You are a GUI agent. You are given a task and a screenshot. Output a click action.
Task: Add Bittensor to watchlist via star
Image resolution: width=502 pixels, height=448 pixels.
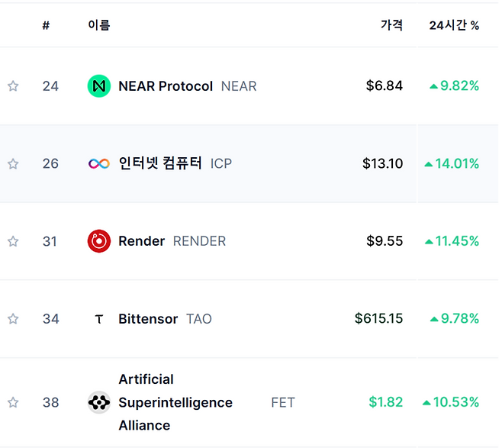click(13, 319)
